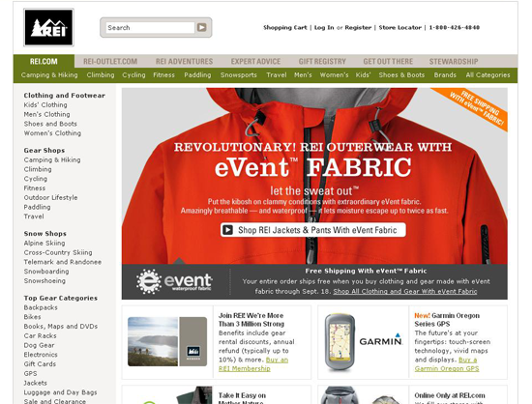Click the Log In link
The image size is (532, 404).
tap(324, 27)
